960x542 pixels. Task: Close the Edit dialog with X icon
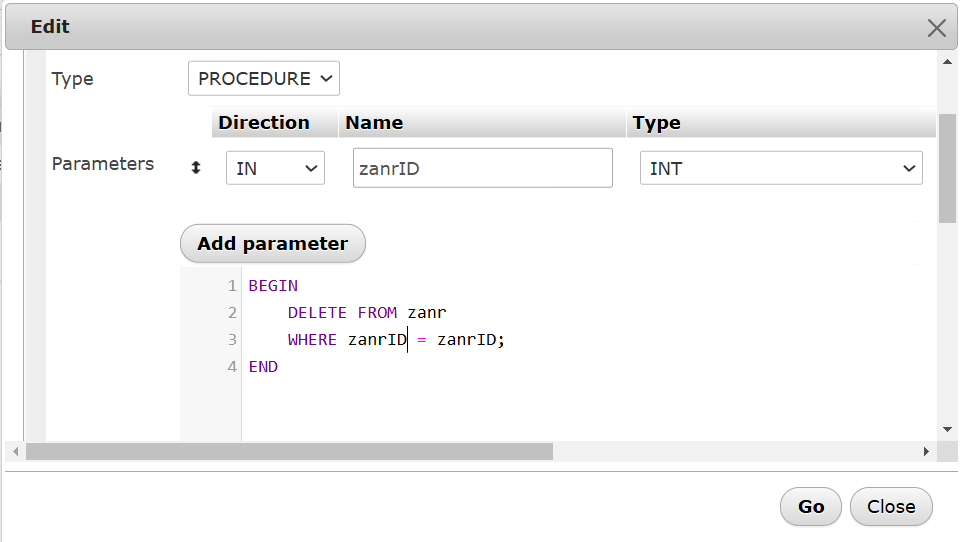[936, 28]
